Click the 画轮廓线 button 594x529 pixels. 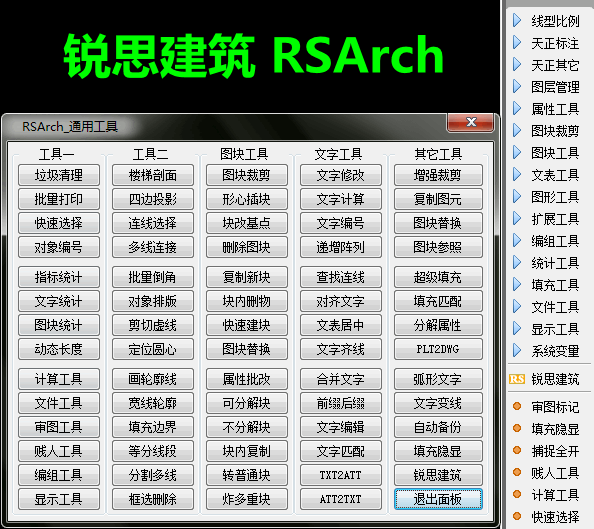point(153,379)
